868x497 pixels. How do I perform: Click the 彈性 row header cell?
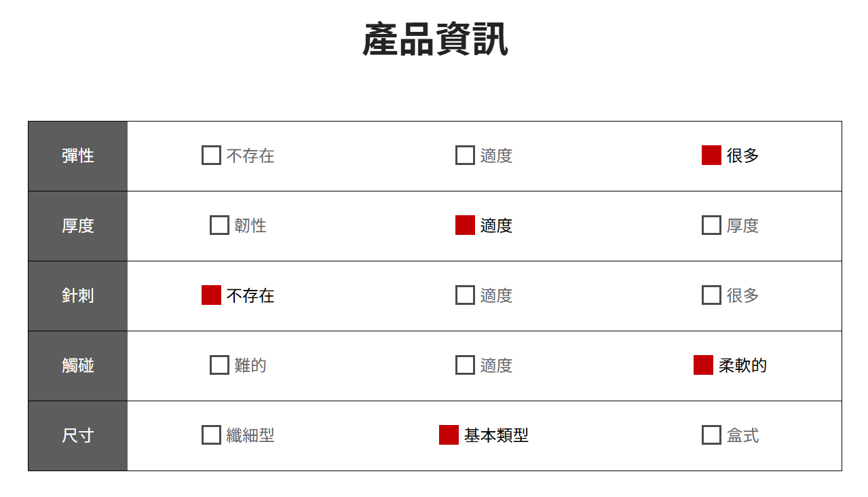[78, 156]
